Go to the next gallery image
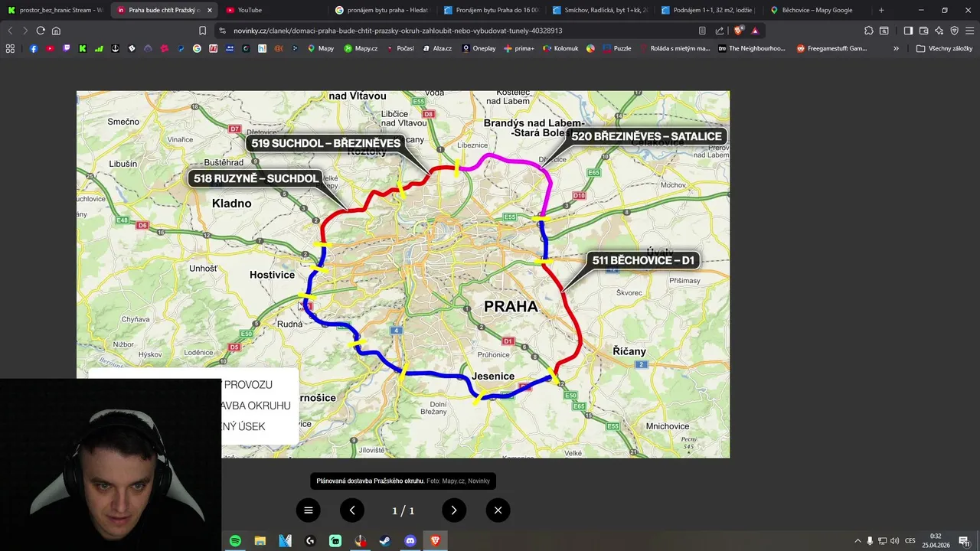This screenshot has height=551, width=980. click(454, 510)
